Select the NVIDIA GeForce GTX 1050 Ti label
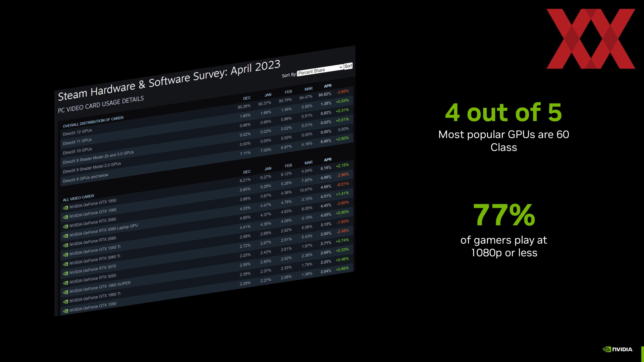 (95, 250)
